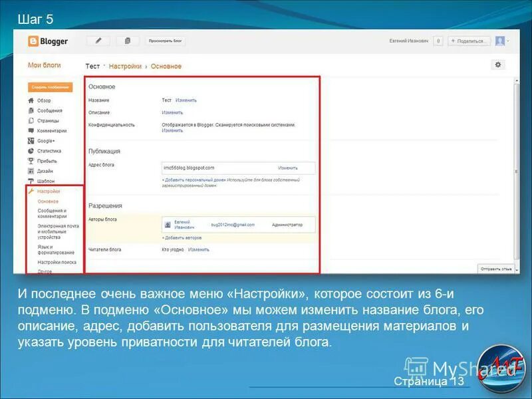
Task: Open Сообщения sidebar icon
Action: click(31, 110)
